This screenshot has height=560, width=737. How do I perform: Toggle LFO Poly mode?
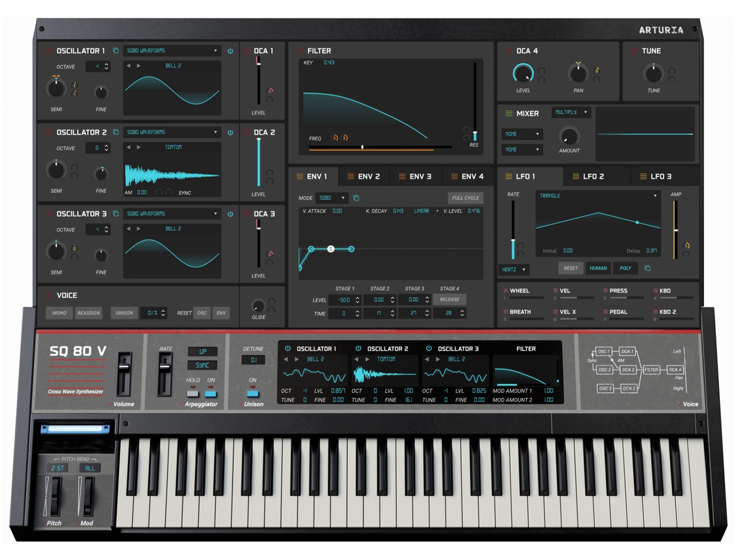point(625,268)
